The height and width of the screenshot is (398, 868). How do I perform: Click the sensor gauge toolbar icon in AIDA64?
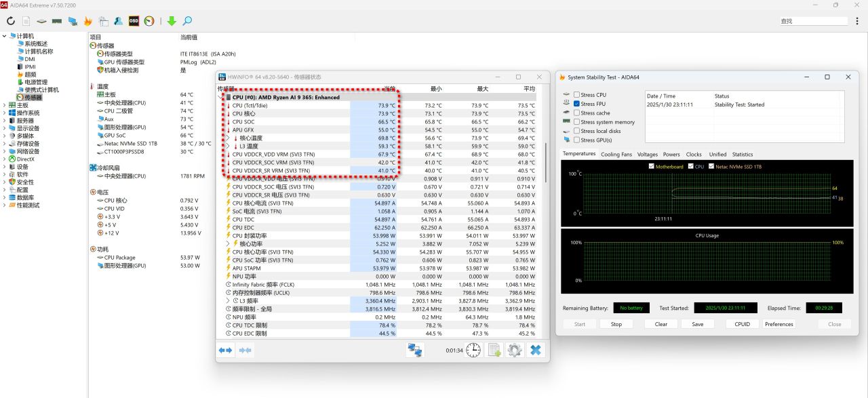(x=149, y=21)
